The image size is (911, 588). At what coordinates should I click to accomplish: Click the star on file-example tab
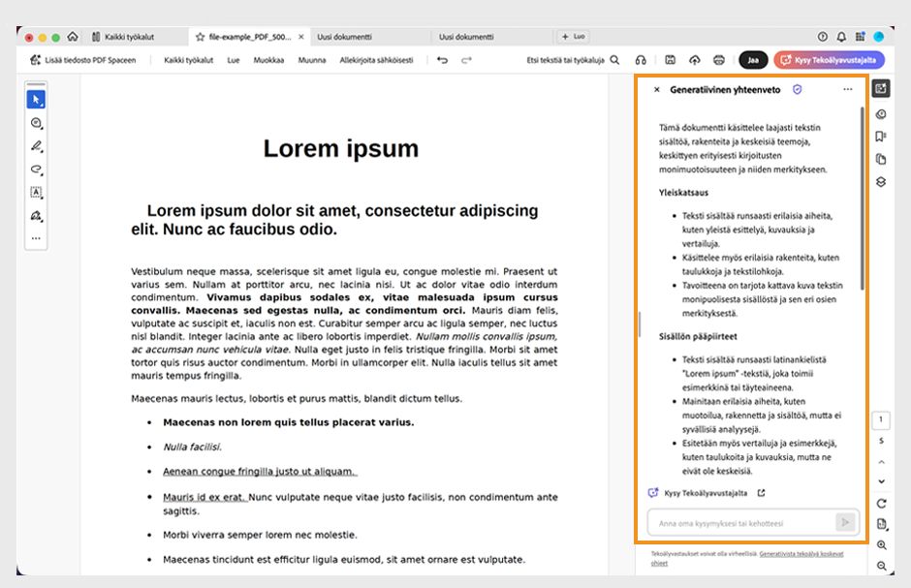point(200,37)
